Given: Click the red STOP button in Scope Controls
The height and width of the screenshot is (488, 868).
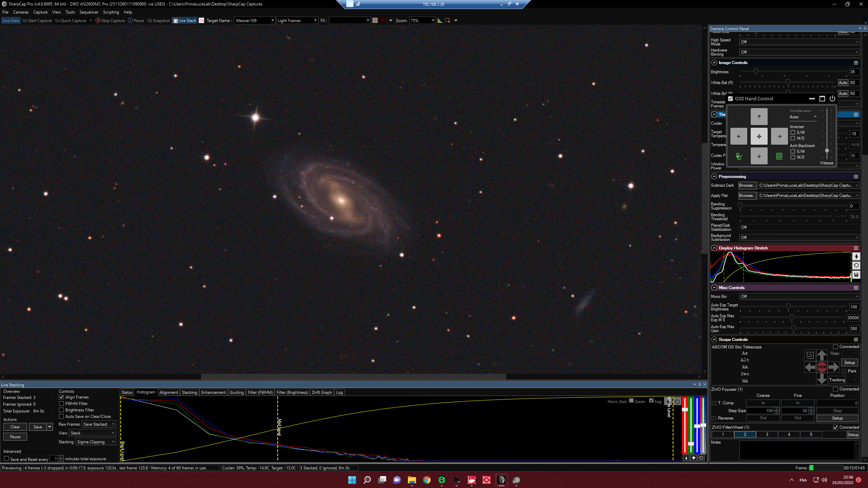Looking at the screenshot, I should [822, 367].
